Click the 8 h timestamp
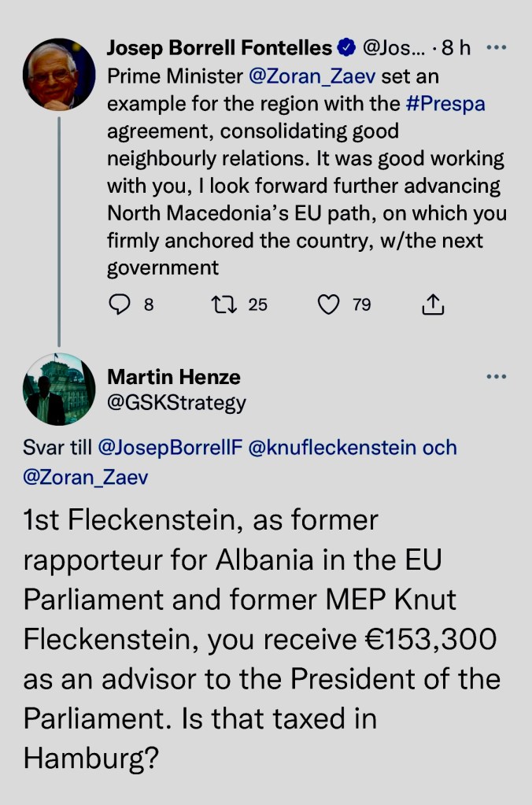This screenshot has width=532, height=805. tap(456, 49)
